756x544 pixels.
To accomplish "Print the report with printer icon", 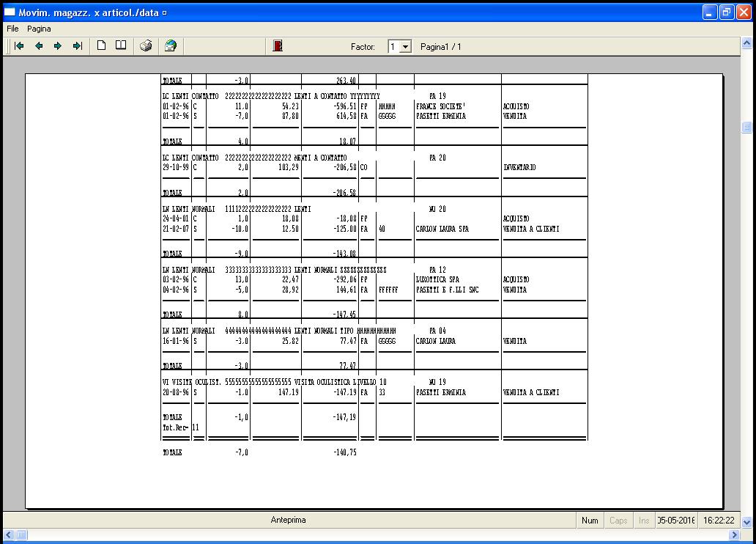I will [146, 46].
